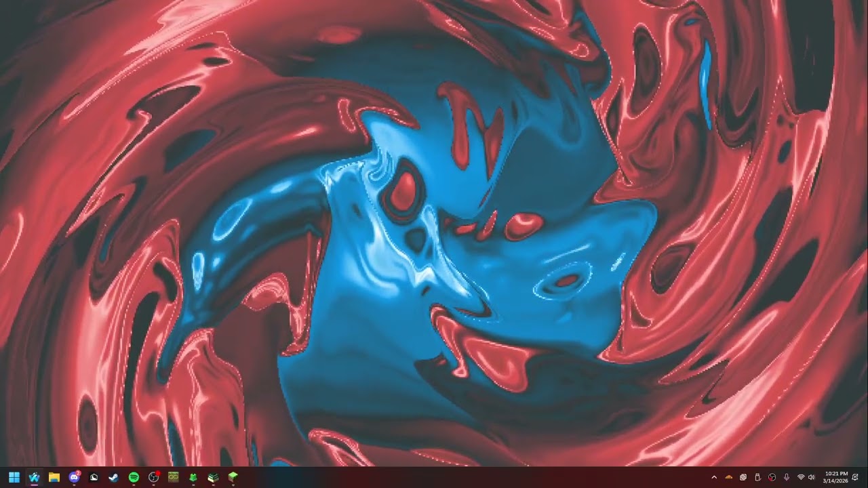Open Wi-Fi network settings in tray
Viewport: 868px width, 488px height.
click(801, 477)
